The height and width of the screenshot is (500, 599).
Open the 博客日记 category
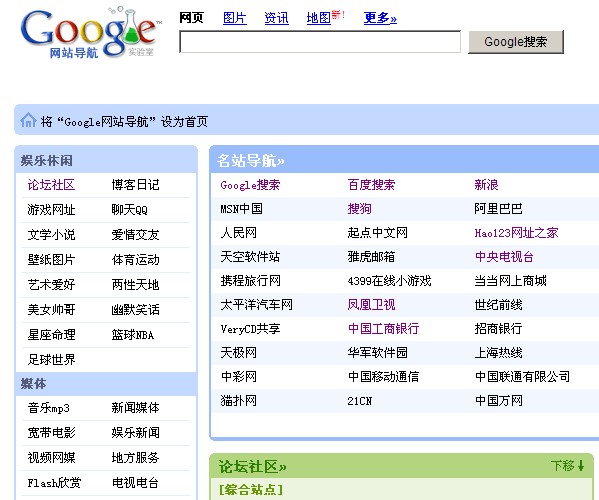[x=135, y=185]
